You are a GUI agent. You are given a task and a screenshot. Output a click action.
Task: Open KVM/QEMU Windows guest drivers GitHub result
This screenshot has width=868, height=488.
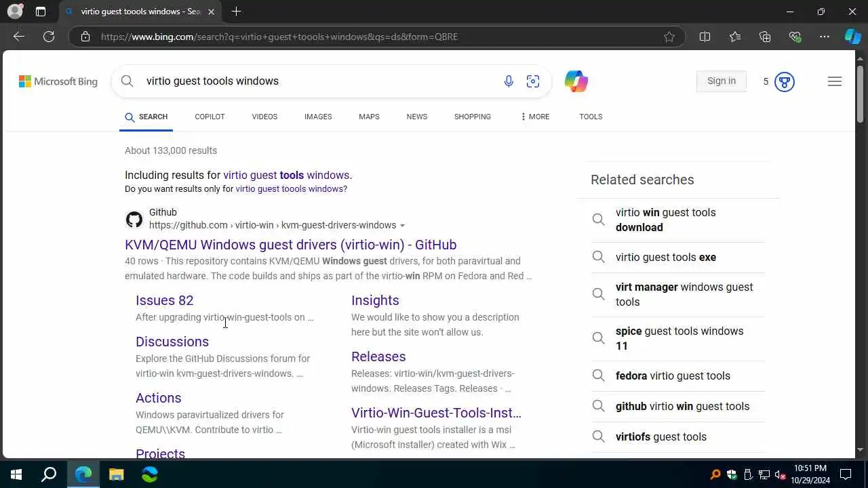click(x=290, y=245)
